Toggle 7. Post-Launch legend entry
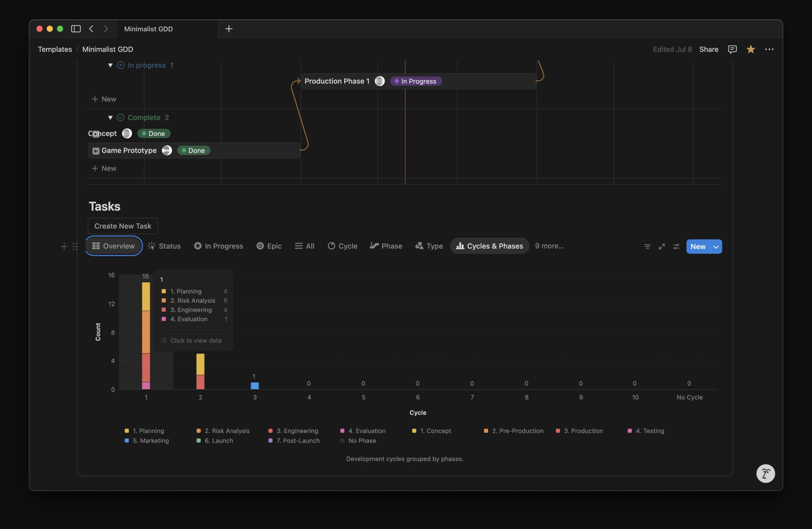The height and width of the screenshot is (529, 812). point(294,441)
